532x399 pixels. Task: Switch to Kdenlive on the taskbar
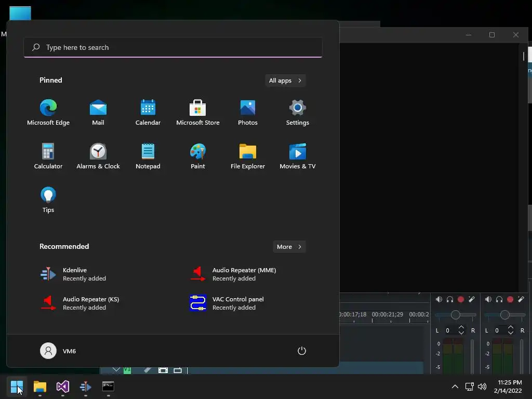(x=86, y=387)
